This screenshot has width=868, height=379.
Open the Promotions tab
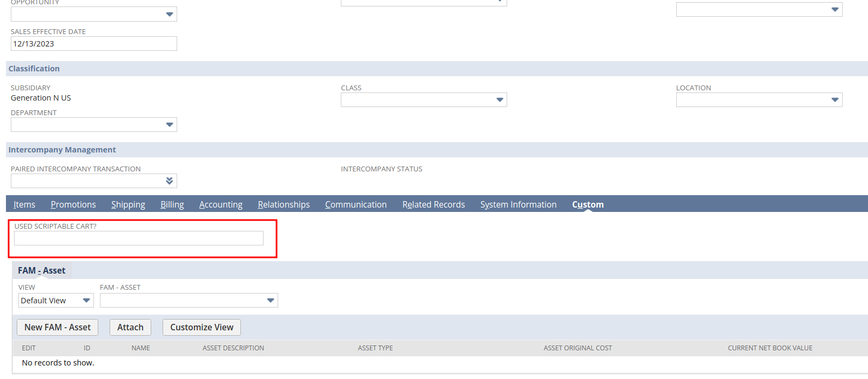click(x=73, y=204)
